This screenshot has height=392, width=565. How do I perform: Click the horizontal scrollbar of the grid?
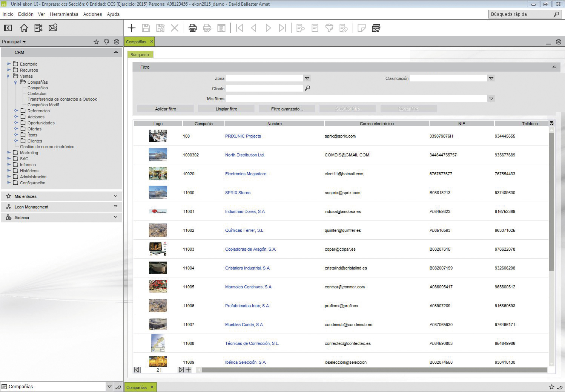(374, 370)
